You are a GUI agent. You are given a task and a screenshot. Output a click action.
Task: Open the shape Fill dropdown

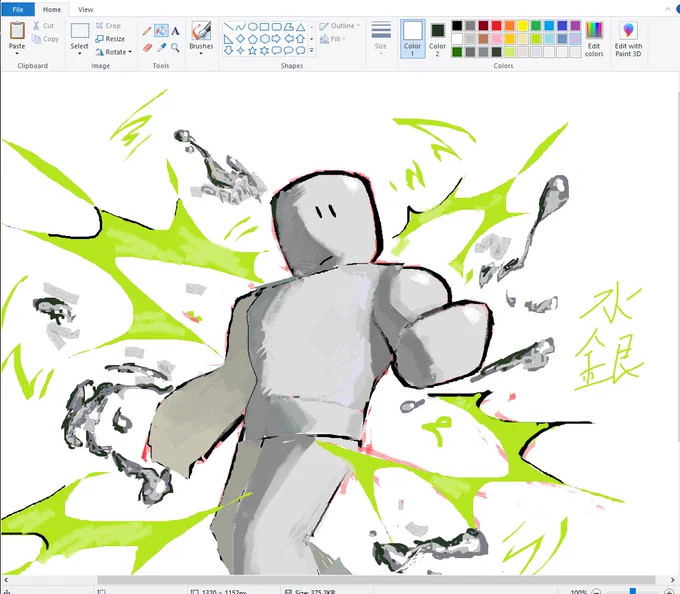[333, 39]
